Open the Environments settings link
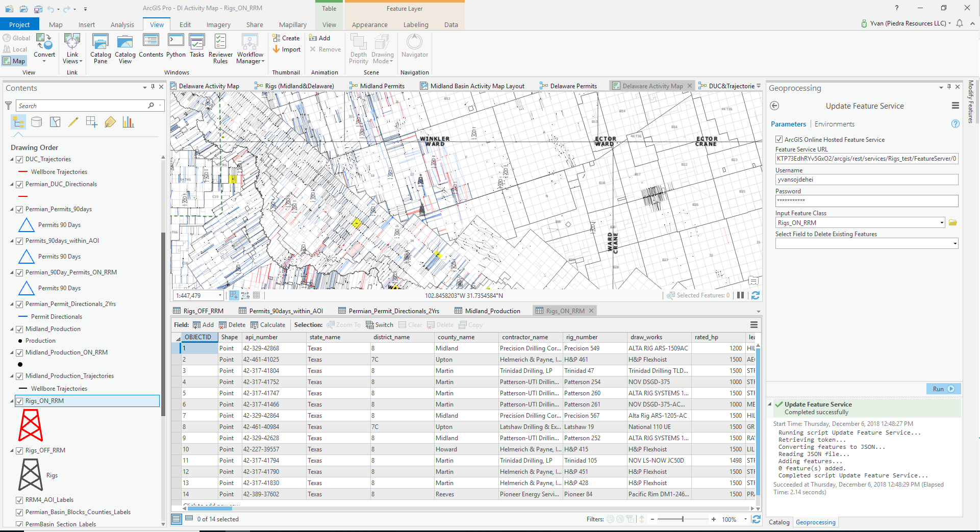Image resolution: width=980 pixels, height=532 pixels. [834, 124]
